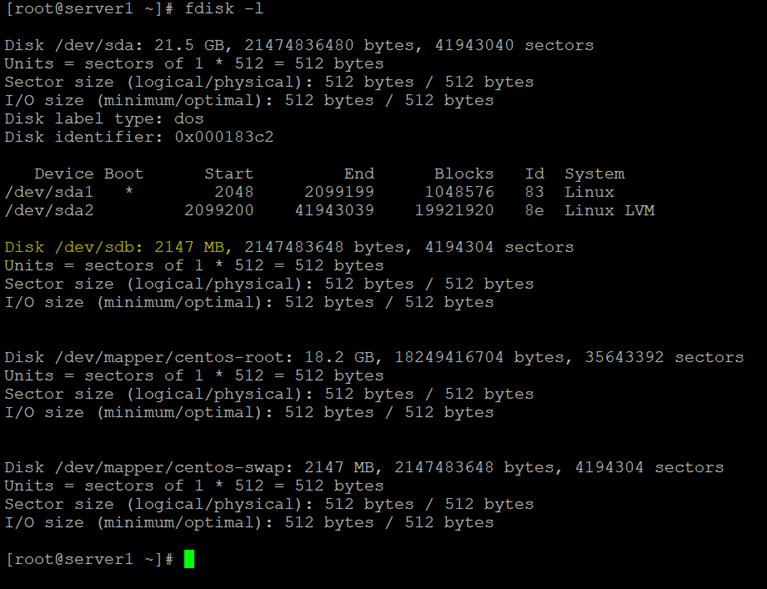Click the 'End' column header
This screenshot has height=589, width=767.
pyautogui.click(x=359, y=174)
